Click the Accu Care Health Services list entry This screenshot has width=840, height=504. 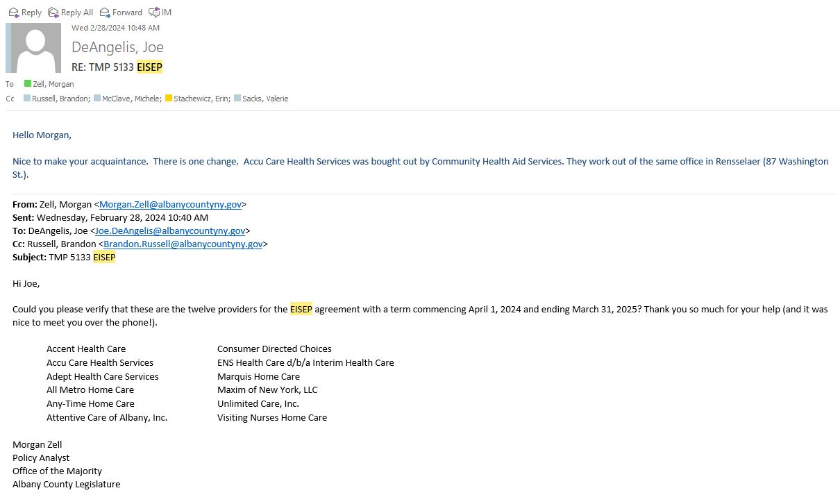pos(100,362)
